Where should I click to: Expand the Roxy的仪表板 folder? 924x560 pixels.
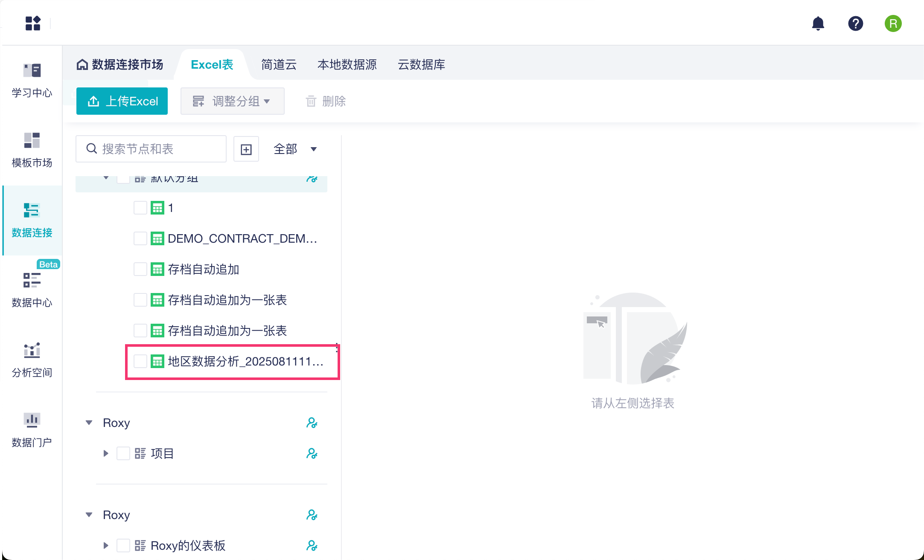(106, 545)
